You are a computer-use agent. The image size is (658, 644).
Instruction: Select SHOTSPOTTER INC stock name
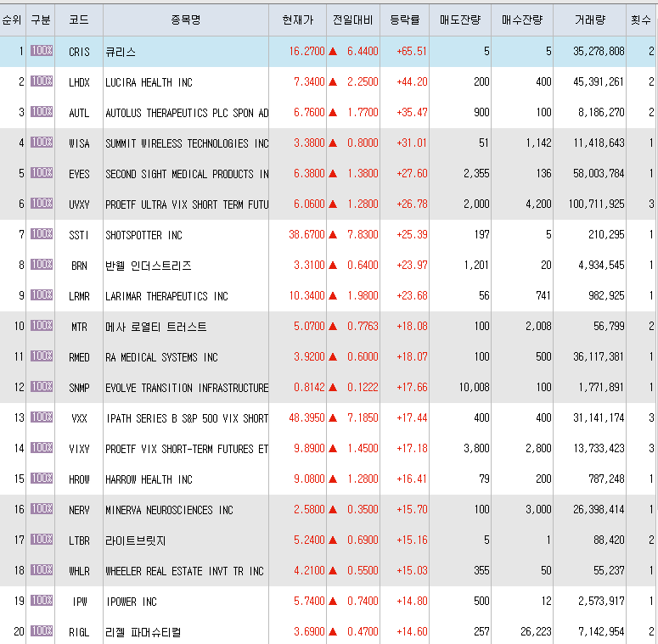[x=144, y=235]
